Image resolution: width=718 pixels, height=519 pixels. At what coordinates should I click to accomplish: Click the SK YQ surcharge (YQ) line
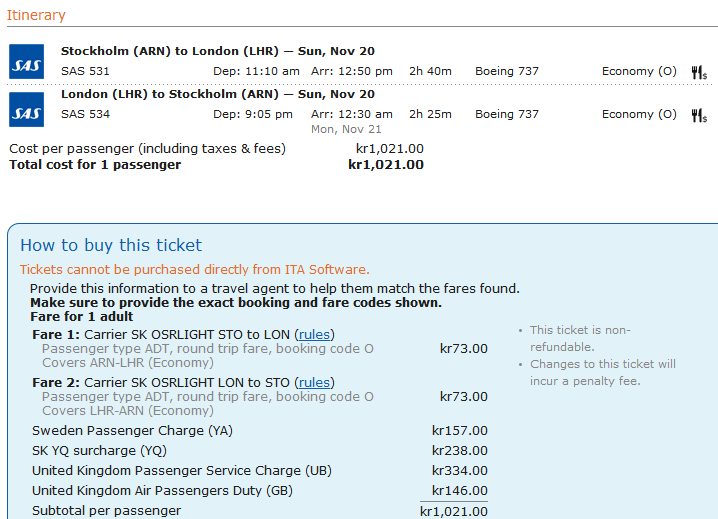pos(99,450)
